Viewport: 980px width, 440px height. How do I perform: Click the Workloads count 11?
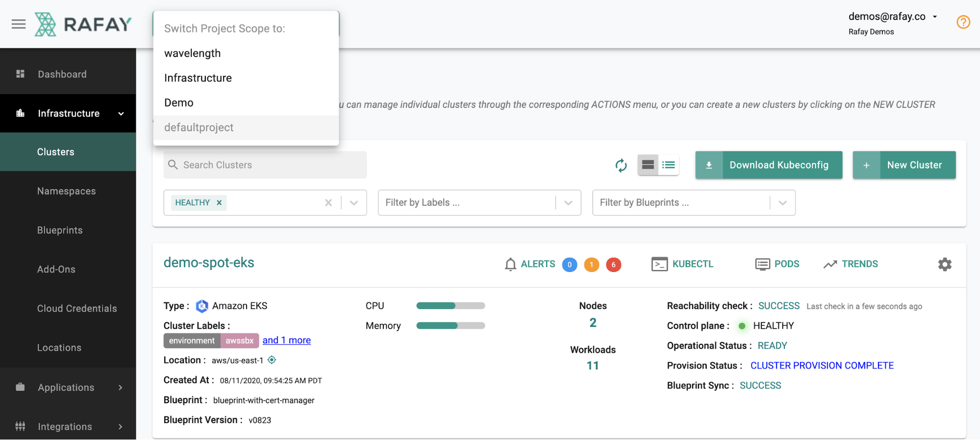[x=593, y=366]
